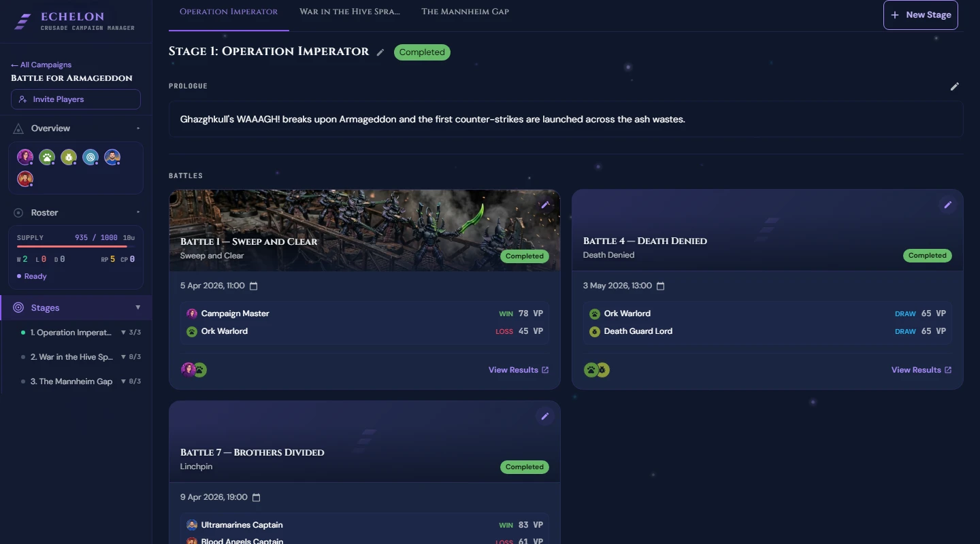Click the Overview triangle icon in sidebar
The image size is (980, 544).
18,129
